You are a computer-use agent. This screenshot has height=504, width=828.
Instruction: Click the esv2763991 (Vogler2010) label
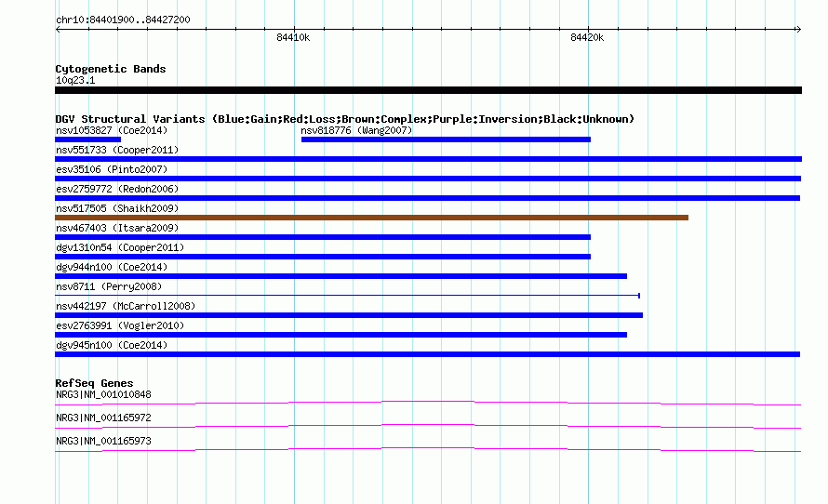point(120,325)
